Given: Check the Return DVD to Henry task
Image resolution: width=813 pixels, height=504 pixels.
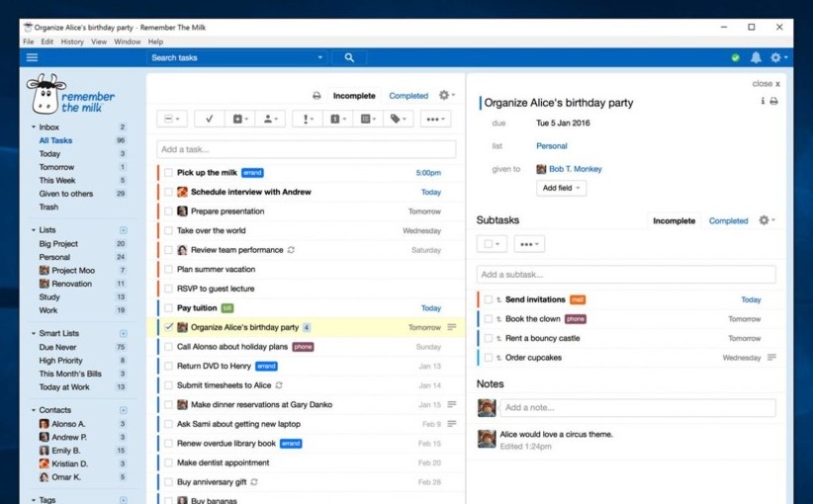Looking at the screenshot, I should tap(168, 366).
